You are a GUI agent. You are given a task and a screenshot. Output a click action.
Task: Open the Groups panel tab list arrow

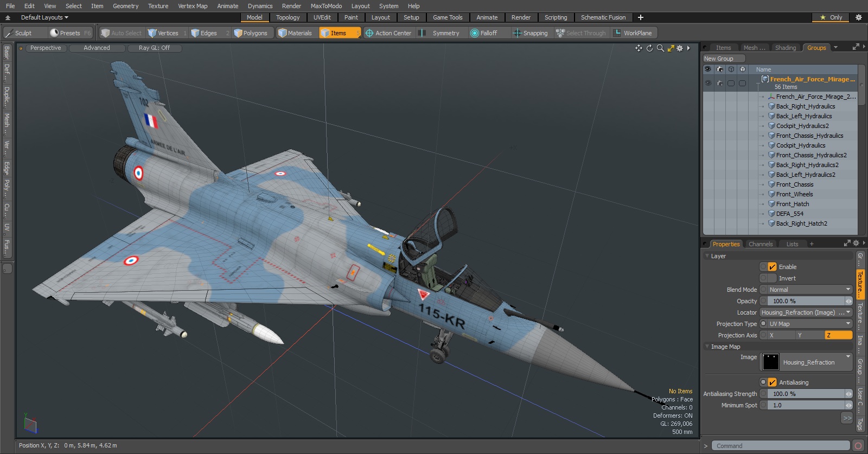click(835, 48)
